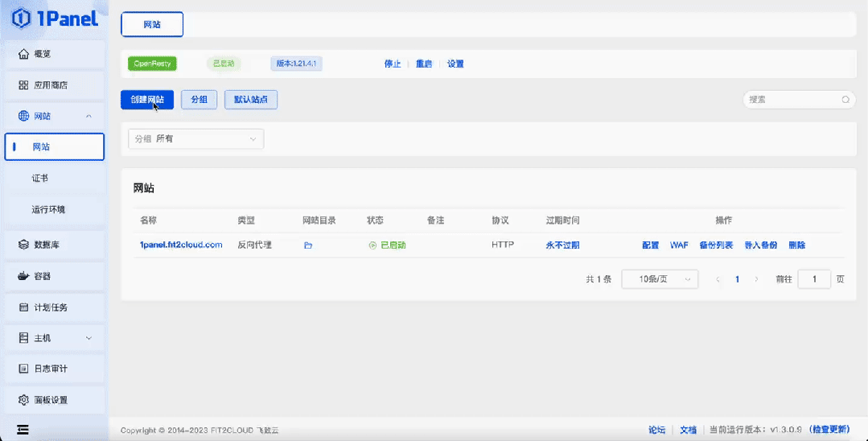This screenshot has width=868, height=441.
Task: Click the sidebar collapse icon at bottom
Action: pos(23,430)
